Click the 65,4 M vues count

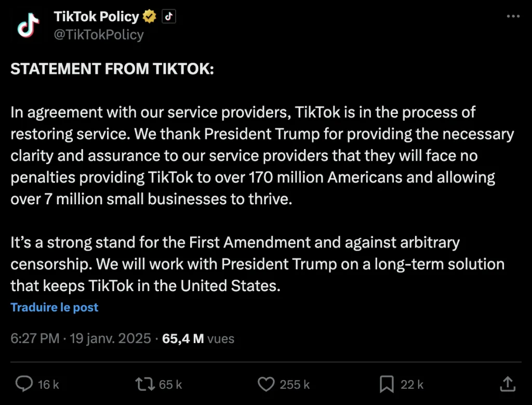(198, 338)
